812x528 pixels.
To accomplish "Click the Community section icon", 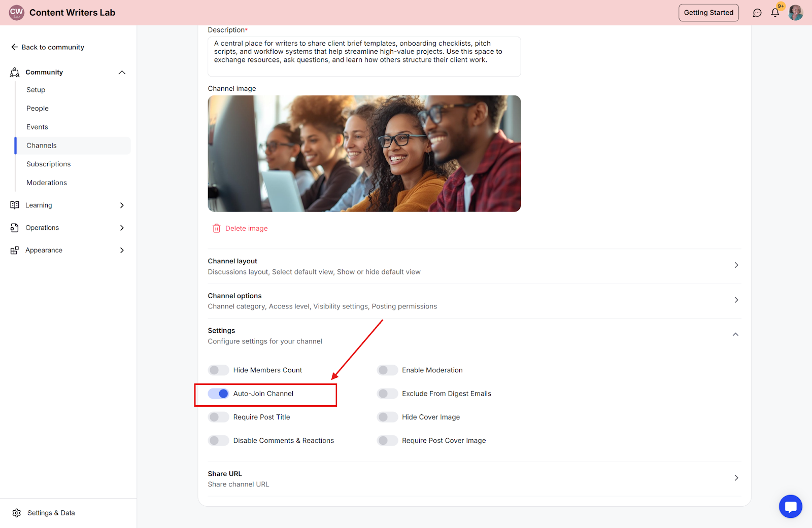I will tap(15, 72).
